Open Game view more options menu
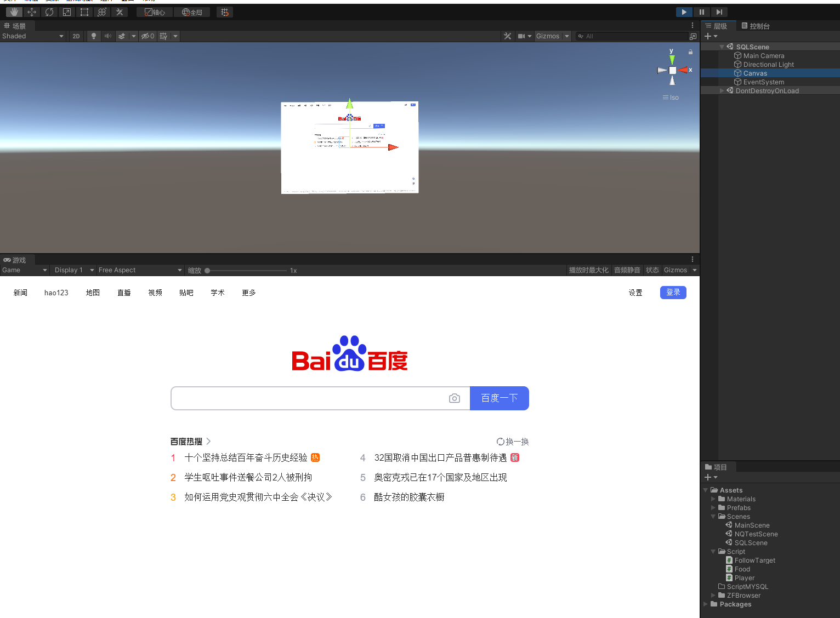The height and width of the screenshot is (618, 840). (693, 259)
